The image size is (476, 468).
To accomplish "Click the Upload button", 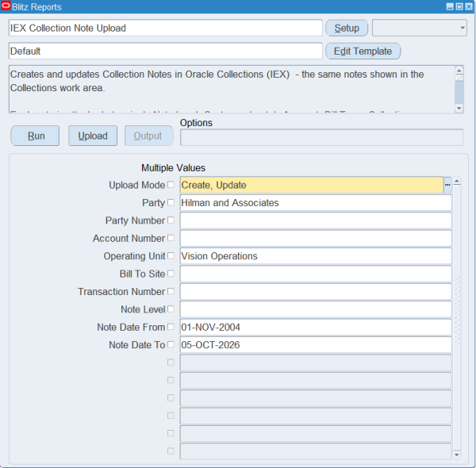I will [93, 136].
